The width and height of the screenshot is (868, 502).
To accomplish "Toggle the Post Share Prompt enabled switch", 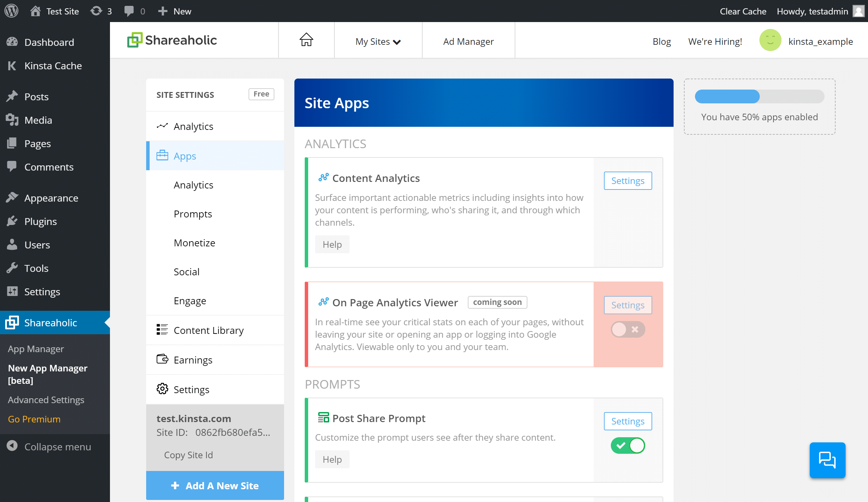I will pyautogui.click(x=628, y=444).
